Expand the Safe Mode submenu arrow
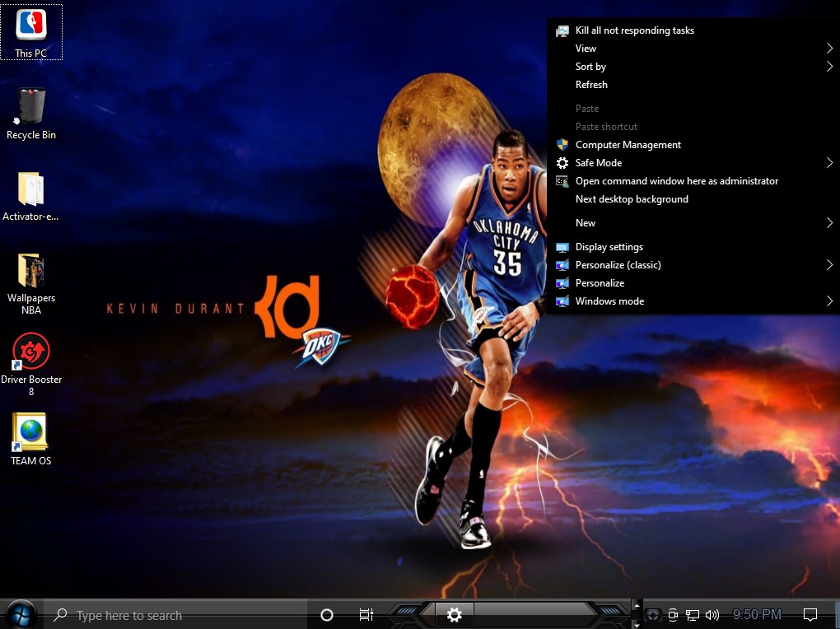The height and width of the screenshot is (629, 840). pos(829,163)
